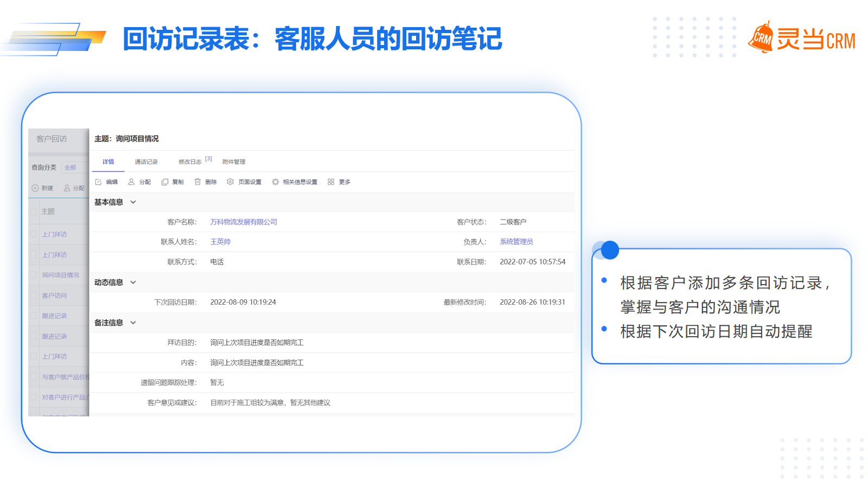868x488 pixels.
Task: Click the 更多 grid icon
Action: click(331, 182)
